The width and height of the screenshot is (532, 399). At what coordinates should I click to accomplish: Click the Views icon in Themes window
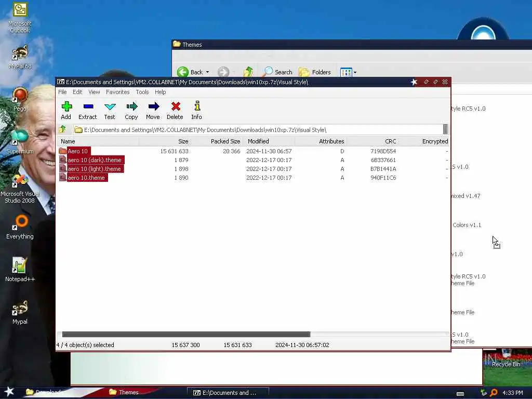pyautogui.click(x=345, y=72)
